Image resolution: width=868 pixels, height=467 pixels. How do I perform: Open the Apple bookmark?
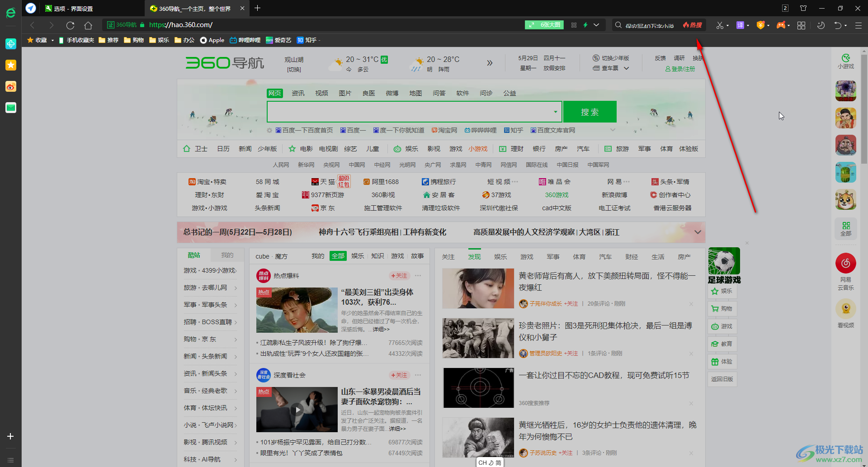pyautogui.click(x=212, y=40)
